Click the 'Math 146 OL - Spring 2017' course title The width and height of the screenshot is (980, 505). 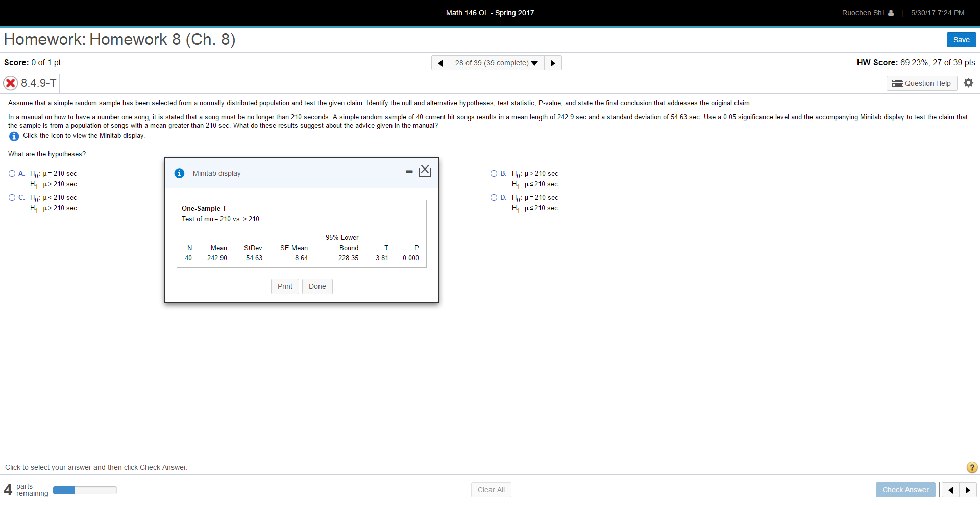pyautogui.click(x=490, y=13)
